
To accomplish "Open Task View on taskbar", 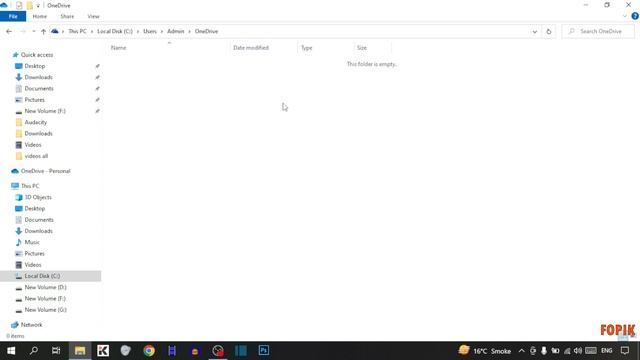I will tap(56, 351).
